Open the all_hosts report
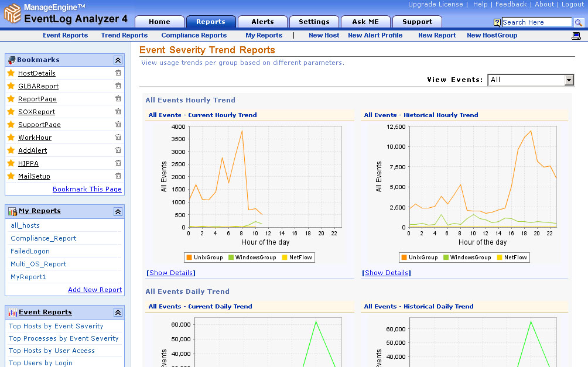Screen dimensions: 588x367 [25, 225]
